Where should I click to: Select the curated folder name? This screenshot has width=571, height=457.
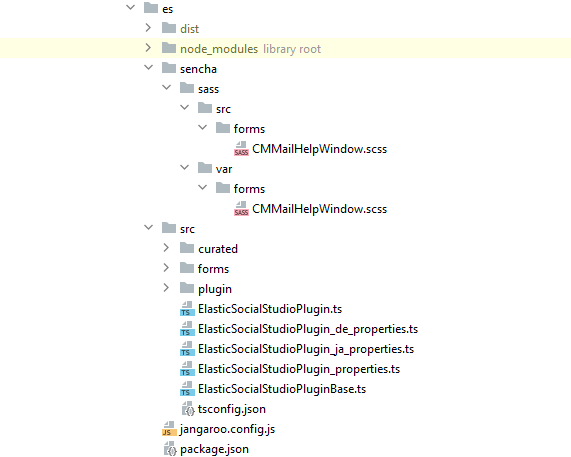click(218, 249)
